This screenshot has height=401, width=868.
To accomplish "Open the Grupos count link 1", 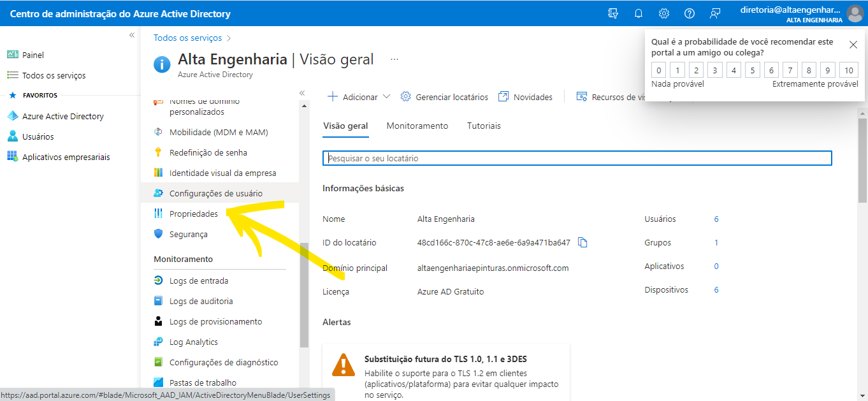I will 716,242.
